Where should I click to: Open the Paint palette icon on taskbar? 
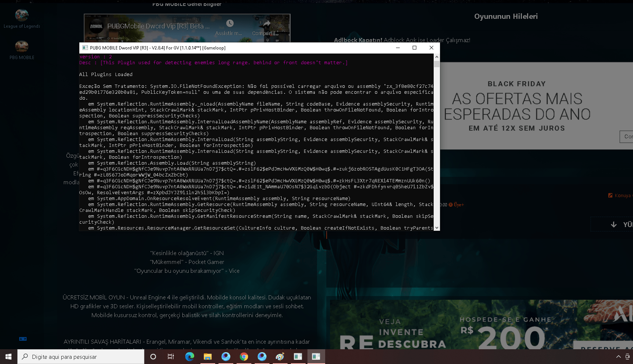pos(280,357)
